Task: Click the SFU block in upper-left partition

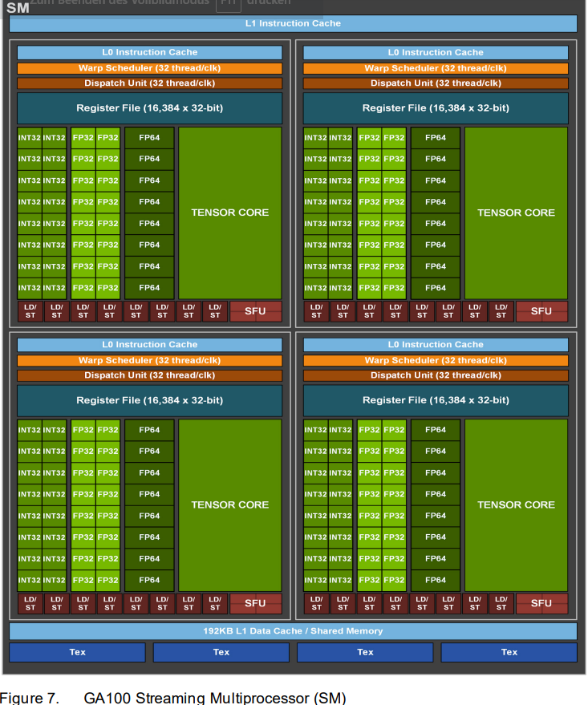Action: (x=255, y=311)
